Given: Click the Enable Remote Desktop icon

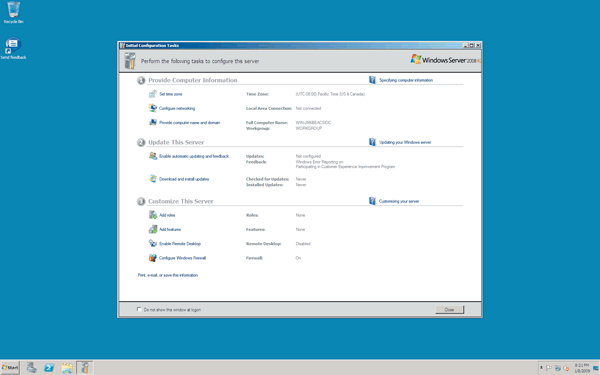Looking at the screenshot, I should pos(153,243).
